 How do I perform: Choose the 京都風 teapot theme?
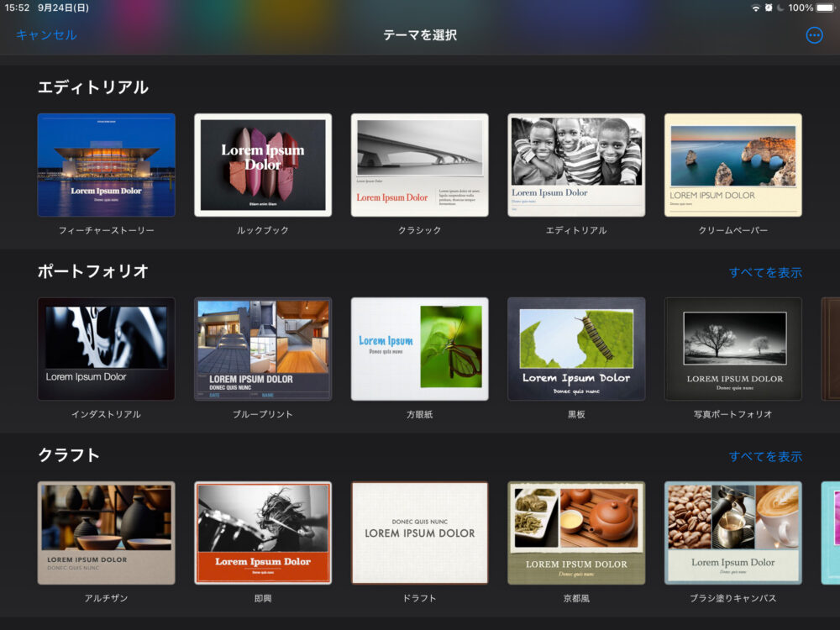click(x=576, y=533)
